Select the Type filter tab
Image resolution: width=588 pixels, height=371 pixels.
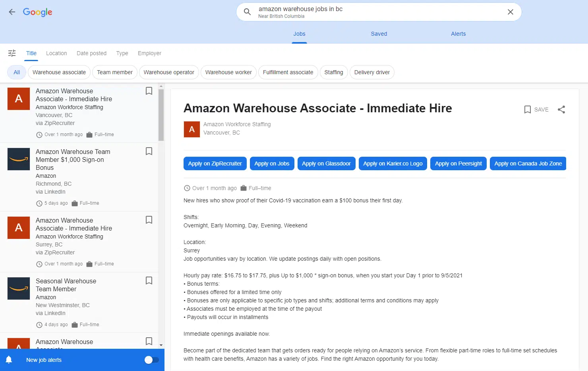click(x=122, y=53)
